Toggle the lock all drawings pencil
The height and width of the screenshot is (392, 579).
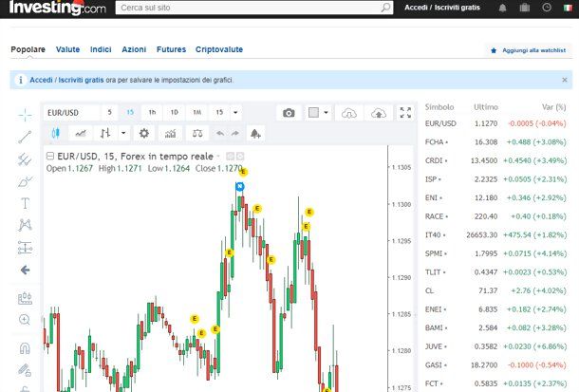(x=25, y=369)
